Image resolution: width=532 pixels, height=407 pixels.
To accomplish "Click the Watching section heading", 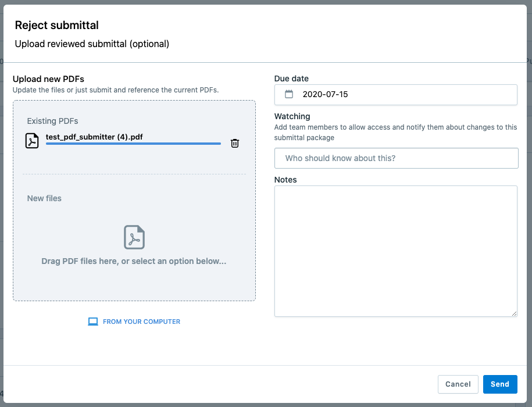I will coord(292,116).
